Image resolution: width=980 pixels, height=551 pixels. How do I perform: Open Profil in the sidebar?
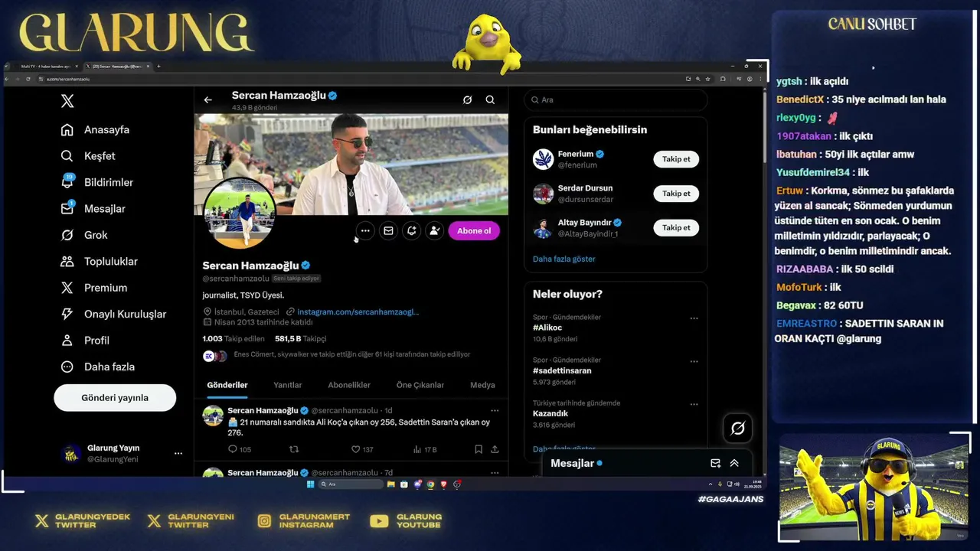[85, 341]
